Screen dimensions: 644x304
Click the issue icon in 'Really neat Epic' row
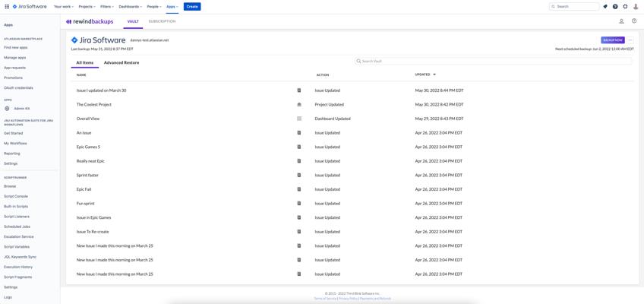point(299,161)
